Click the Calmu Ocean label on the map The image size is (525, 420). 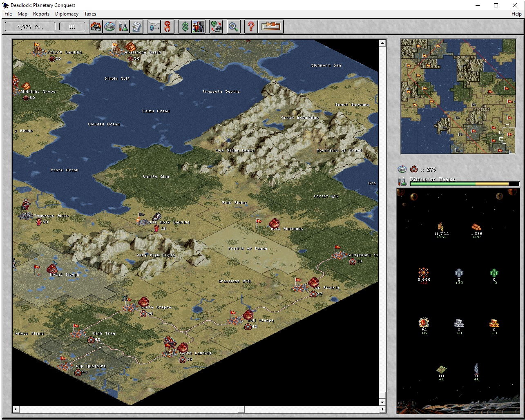tap(156, 111)
